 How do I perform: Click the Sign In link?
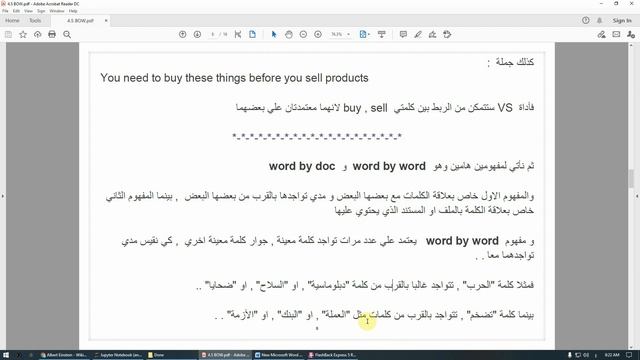(x=622, y=20)
